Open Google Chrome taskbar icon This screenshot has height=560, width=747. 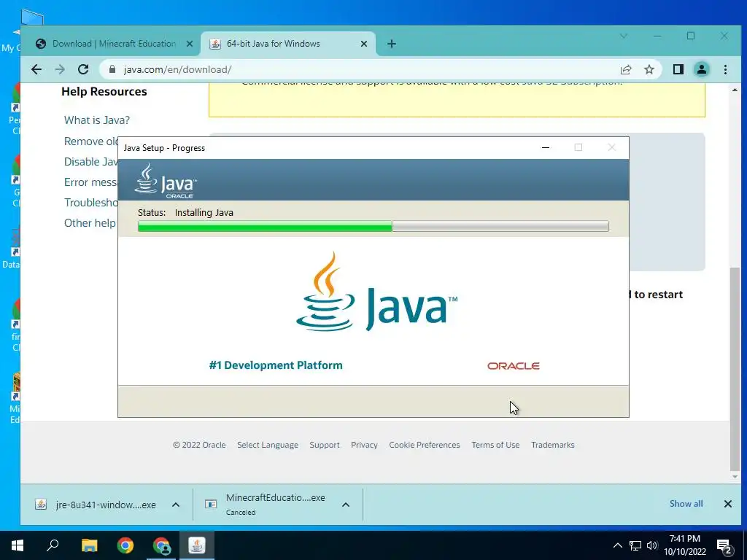tap(125, 545)
